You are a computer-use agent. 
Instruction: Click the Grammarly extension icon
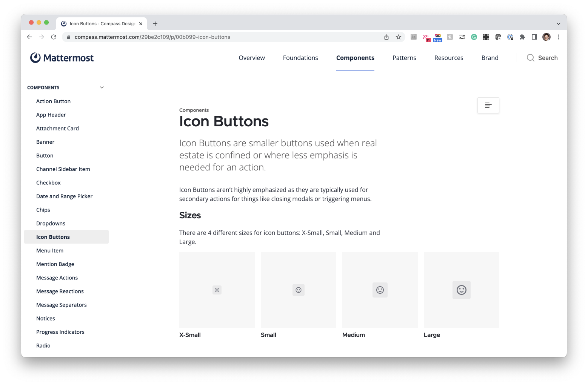point(474,37)
